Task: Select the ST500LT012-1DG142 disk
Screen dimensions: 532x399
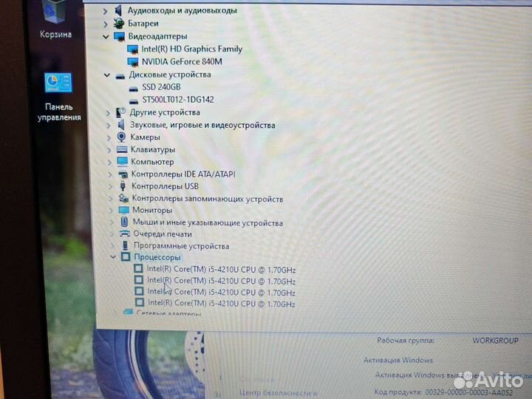Action: (178, 100)
